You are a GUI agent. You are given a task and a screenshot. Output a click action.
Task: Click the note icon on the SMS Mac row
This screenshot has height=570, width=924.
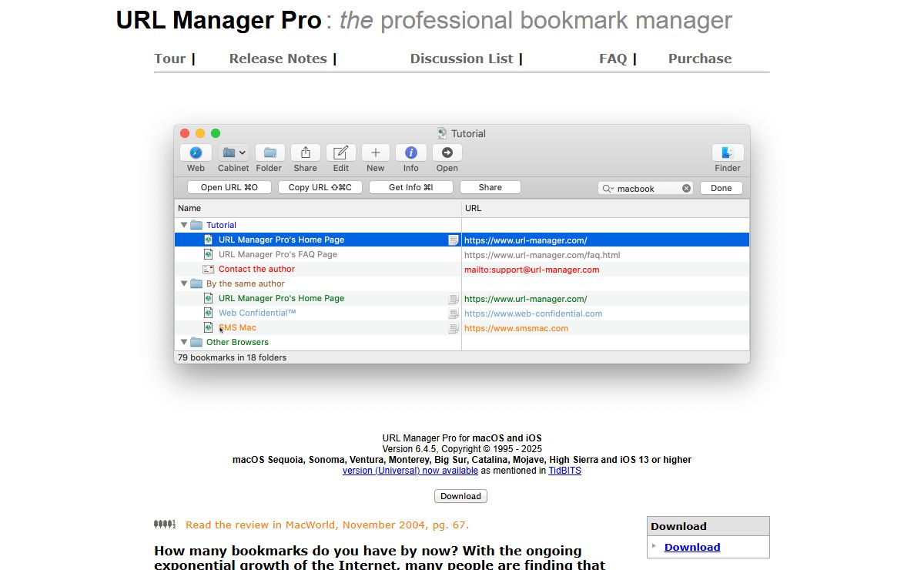click(x=454, y=328)
